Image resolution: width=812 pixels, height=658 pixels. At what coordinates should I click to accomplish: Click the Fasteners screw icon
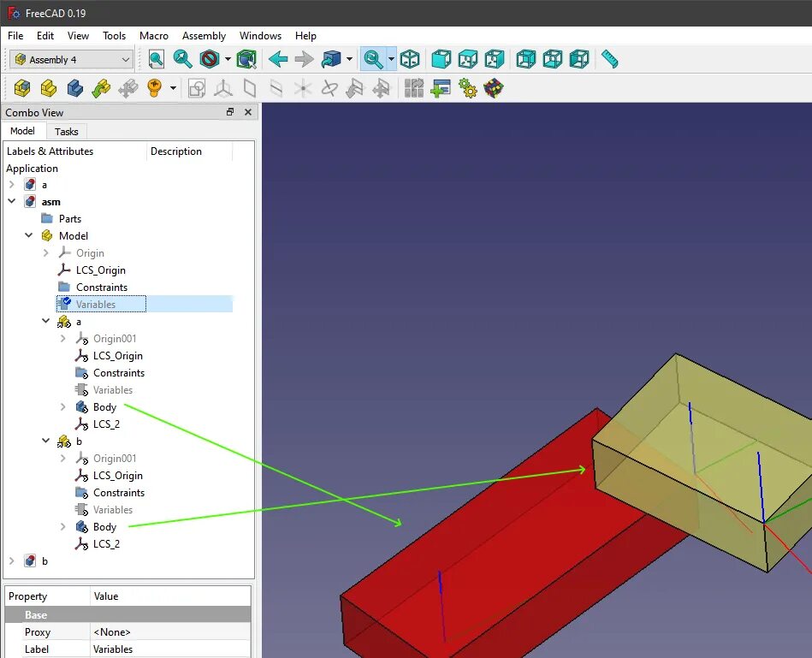(154, 88)
